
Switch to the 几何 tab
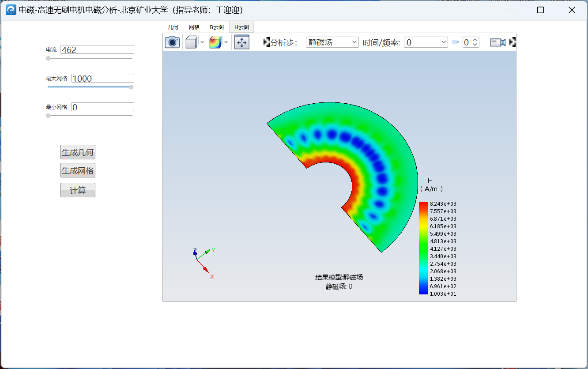(x=173, y=27)
